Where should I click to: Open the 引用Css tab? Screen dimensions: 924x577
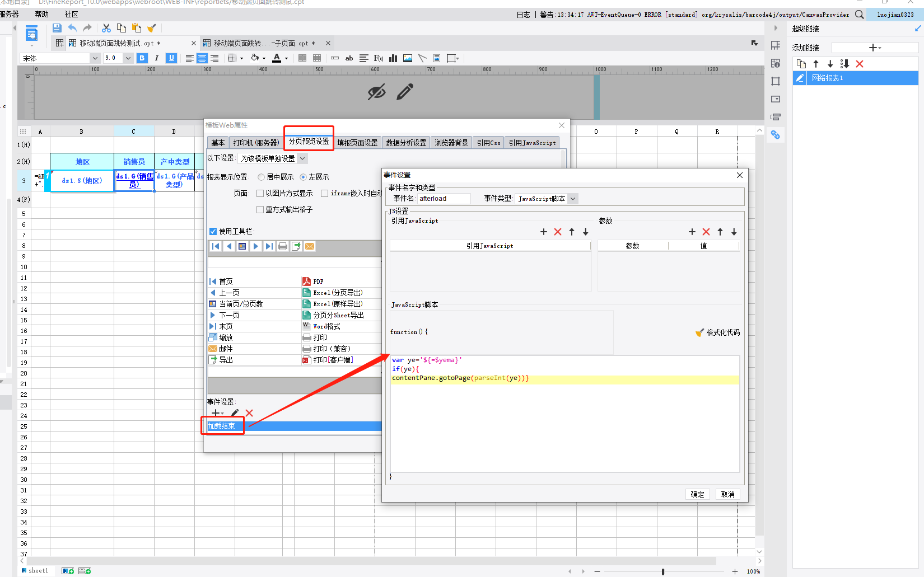488,143
